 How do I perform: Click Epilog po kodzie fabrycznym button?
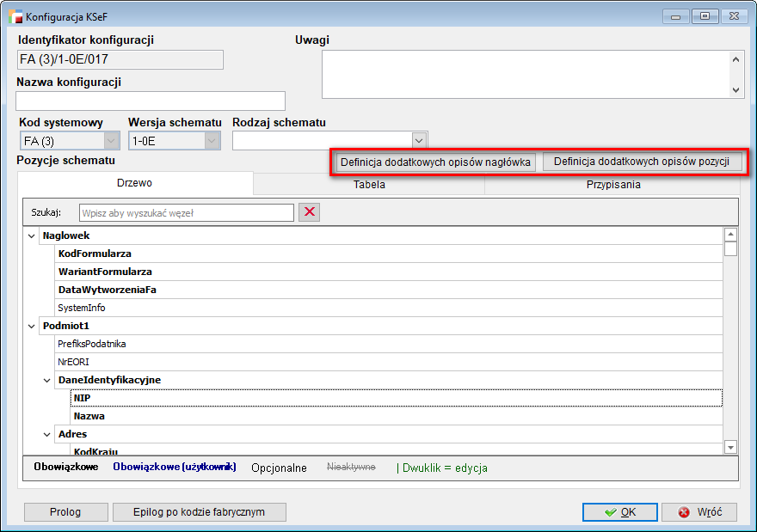point(199,512)
